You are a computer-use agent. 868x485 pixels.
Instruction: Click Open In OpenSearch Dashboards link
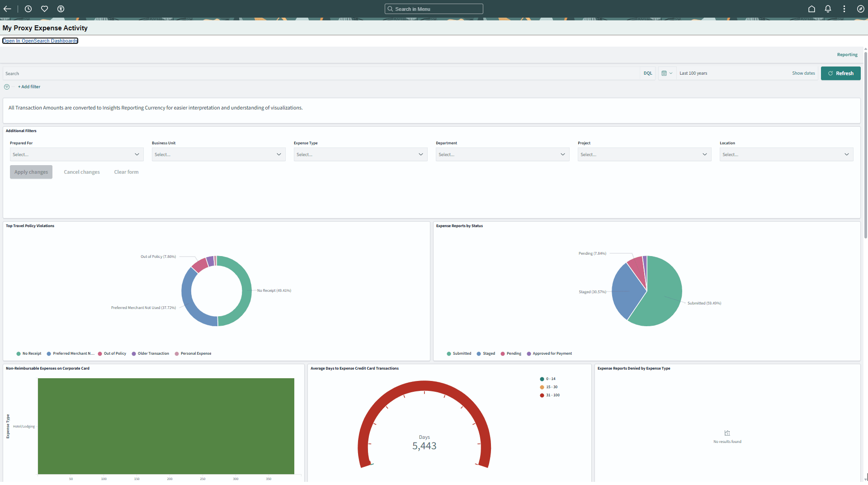point(40,41)
